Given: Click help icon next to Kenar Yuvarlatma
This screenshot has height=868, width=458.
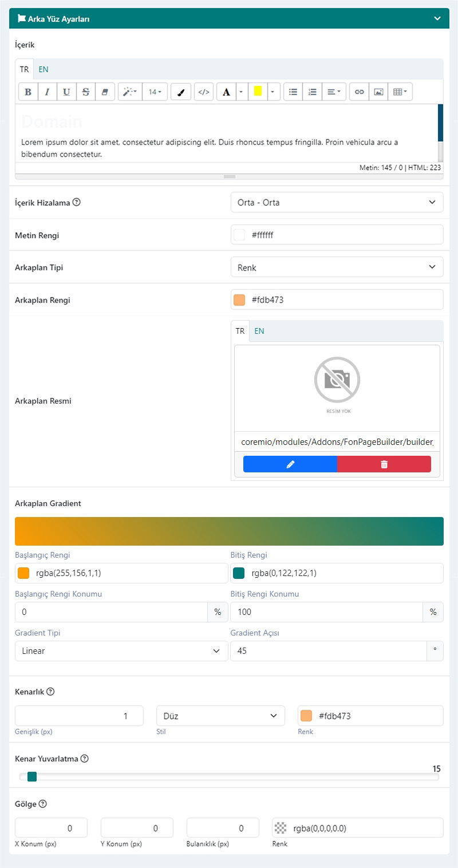Looking at the screenshot, I should 85,759.
